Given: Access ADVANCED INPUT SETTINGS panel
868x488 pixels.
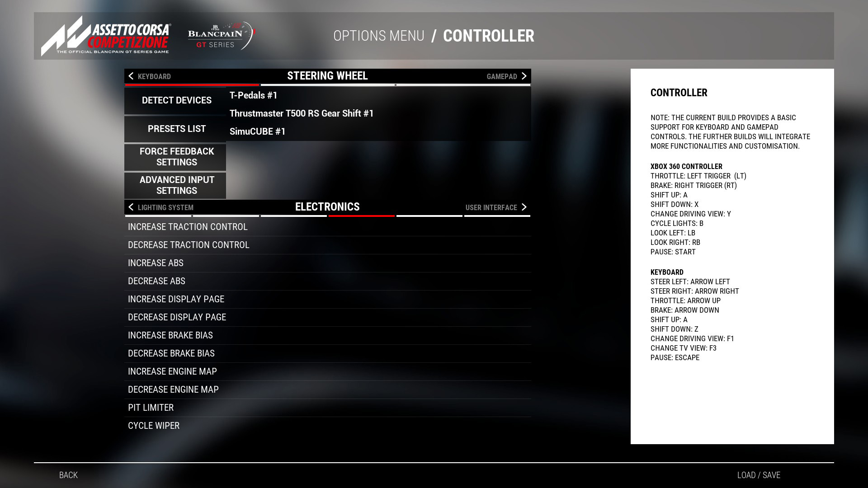Looking at the screenshot, I should pos(177,185).
